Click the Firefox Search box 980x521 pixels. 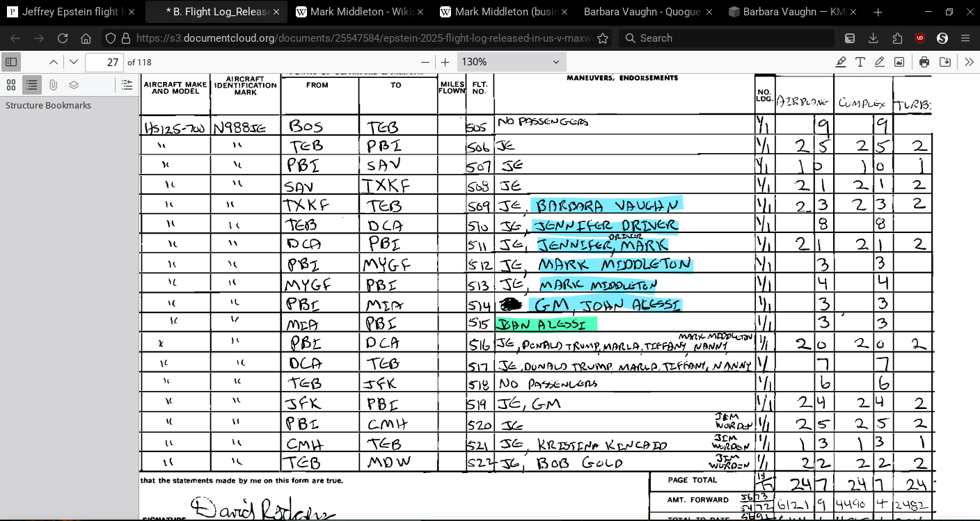tap(727, 38)
